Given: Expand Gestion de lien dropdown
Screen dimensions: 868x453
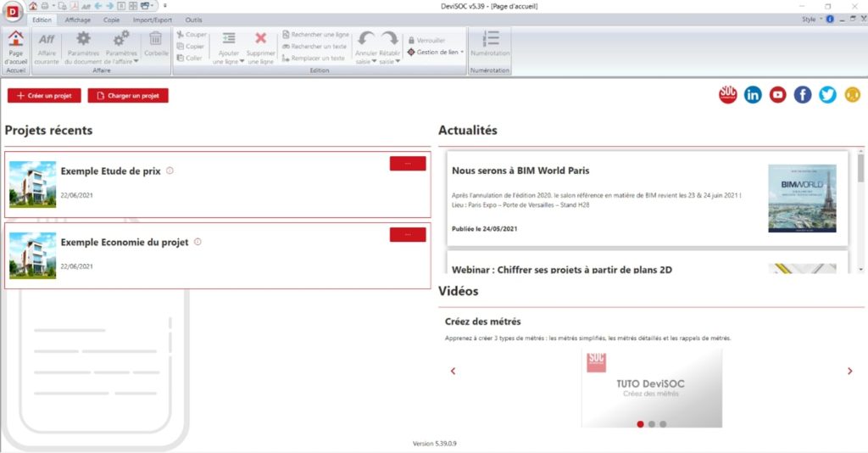Looking at the screenshot, I should tap(462, 52).
